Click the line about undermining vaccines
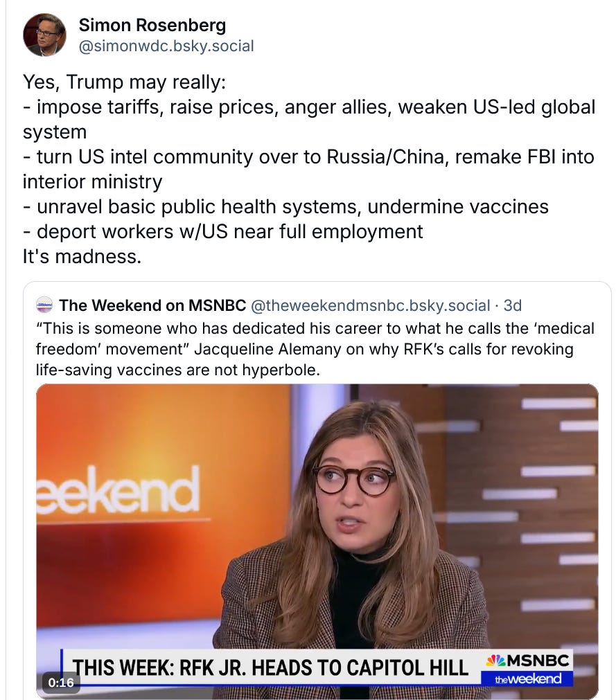The width and height of the screenshot is (616, 700). coord(286,206)
